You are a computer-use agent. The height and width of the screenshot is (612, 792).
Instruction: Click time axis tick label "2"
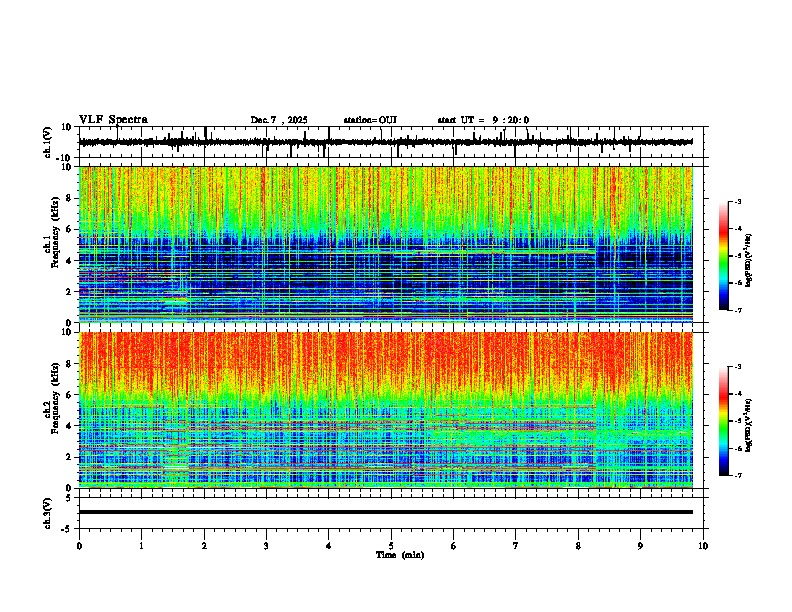(x=204, y=546)
